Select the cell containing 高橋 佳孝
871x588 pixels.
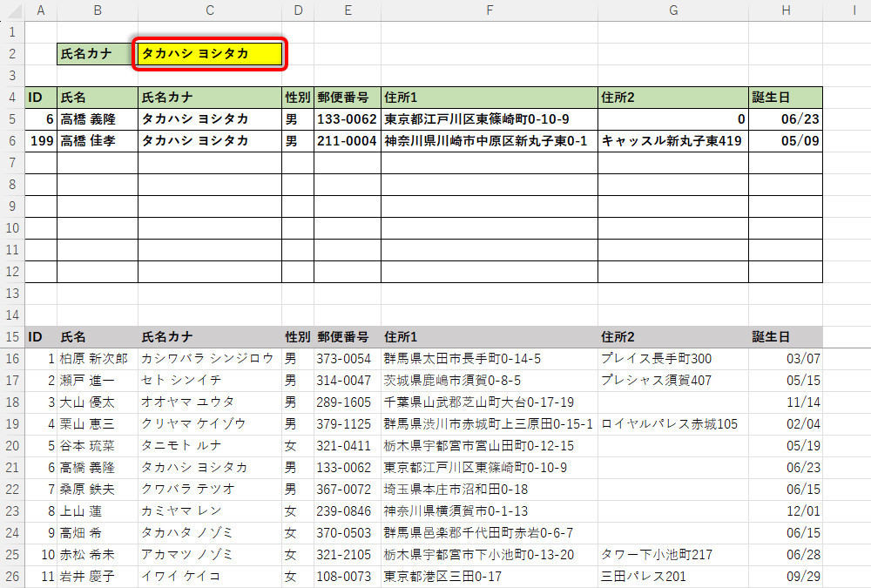pos(97,141)
